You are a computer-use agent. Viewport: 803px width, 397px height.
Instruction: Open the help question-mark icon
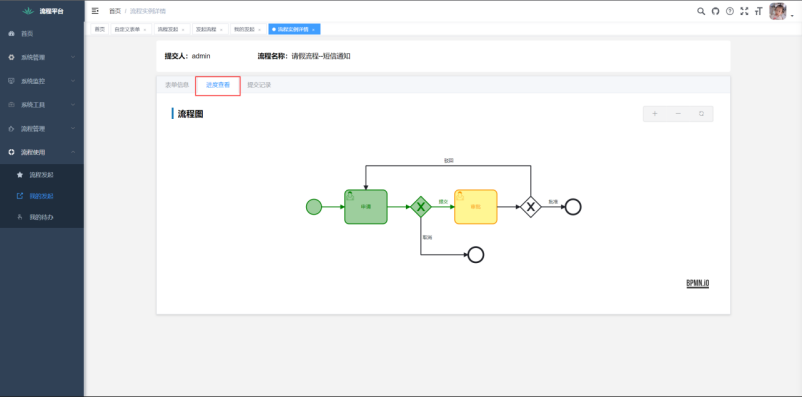[730, 11]
